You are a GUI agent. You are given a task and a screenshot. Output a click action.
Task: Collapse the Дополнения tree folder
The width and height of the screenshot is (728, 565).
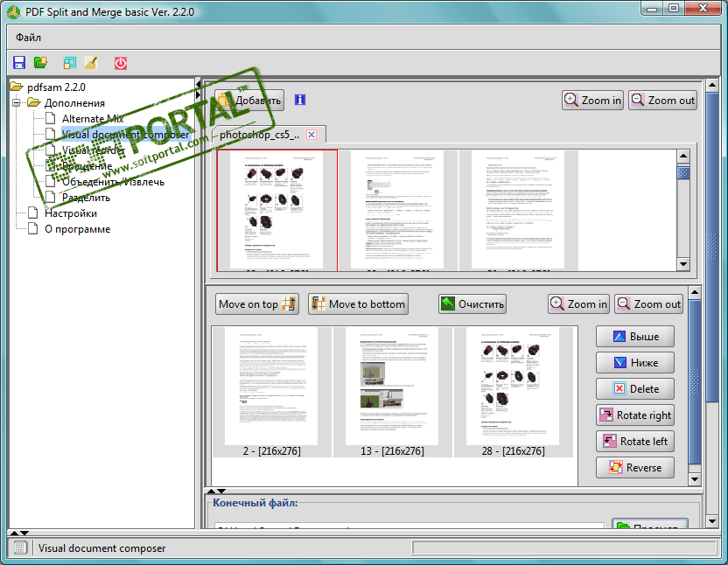tap(17, 102)
